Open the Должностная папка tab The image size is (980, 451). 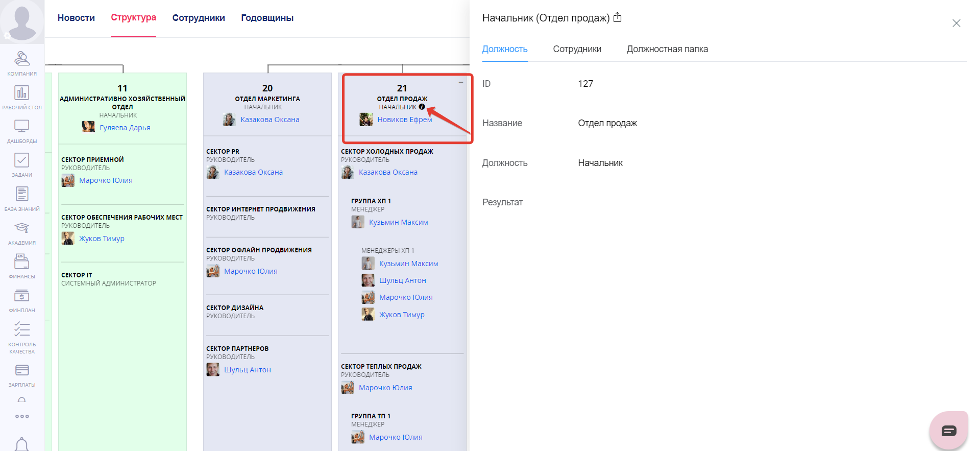tap(667, 49)
